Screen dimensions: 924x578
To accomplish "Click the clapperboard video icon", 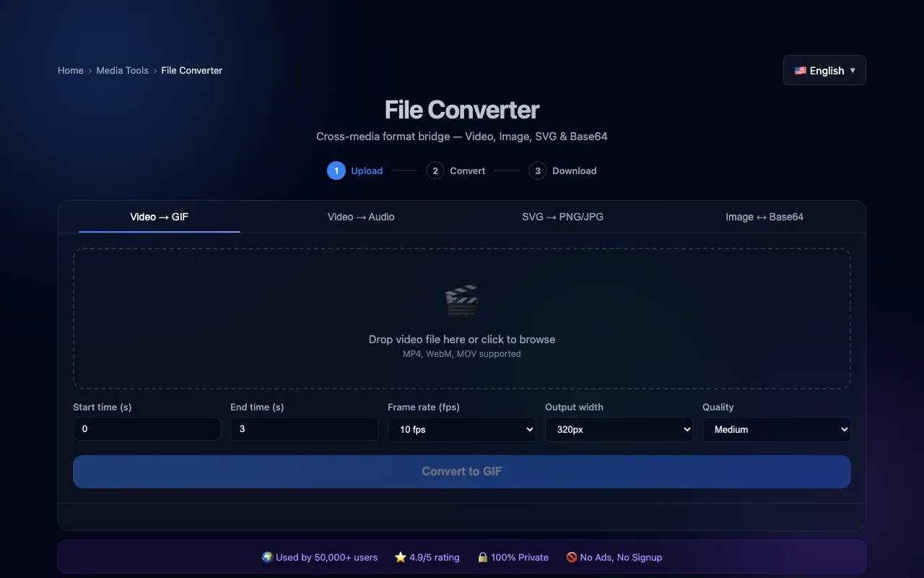I will tap(462, 301).
